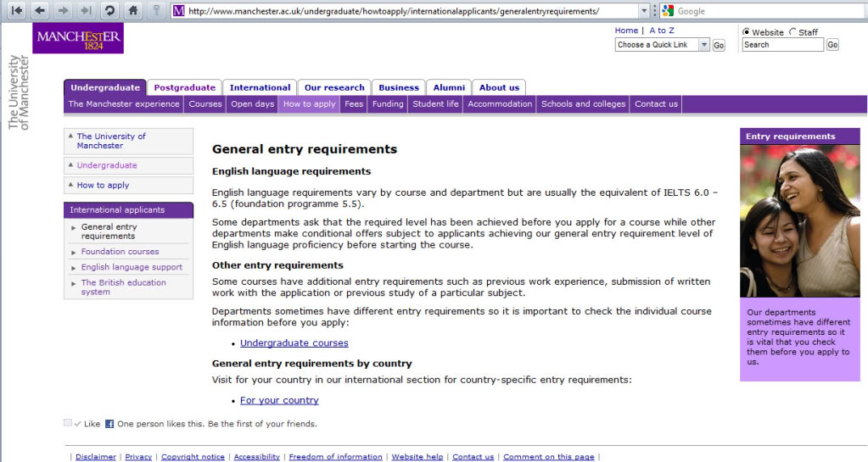Select the Website radio button

pyautogui.click(x=746, y=32)
